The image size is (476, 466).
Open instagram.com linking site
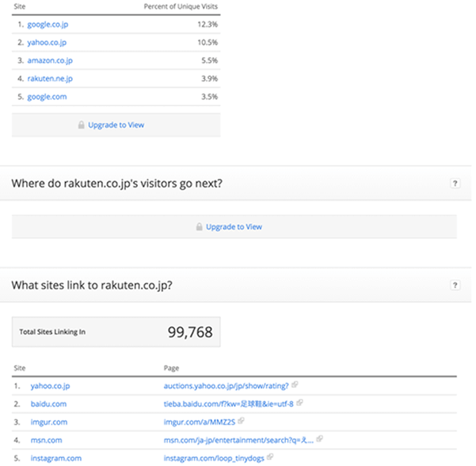pyautogui.click(x=55, y=458)
